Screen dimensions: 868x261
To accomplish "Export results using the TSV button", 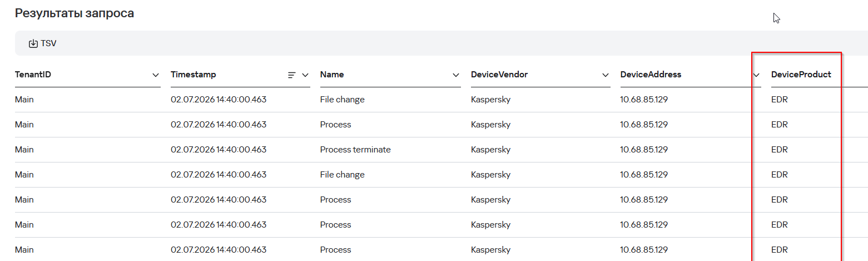I will point(43,43).
